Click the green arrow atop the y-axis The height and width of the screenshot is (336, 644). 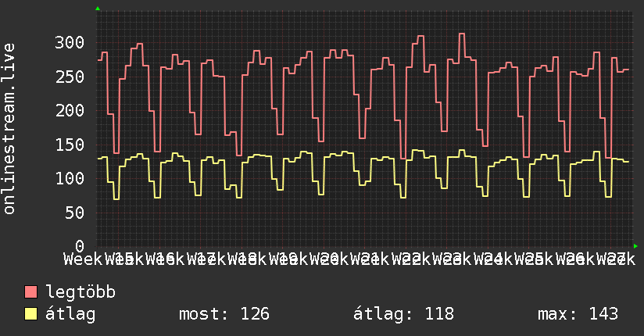tap(98, 9)
